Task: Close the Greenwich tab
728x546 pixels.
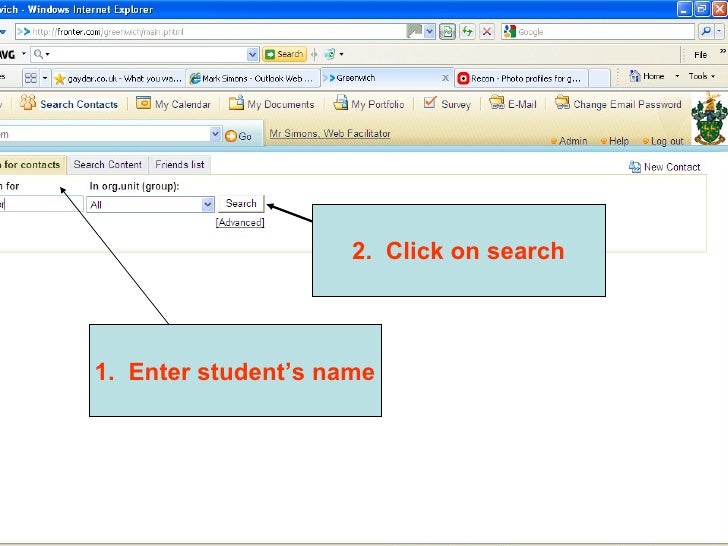Action: point(445,78)
